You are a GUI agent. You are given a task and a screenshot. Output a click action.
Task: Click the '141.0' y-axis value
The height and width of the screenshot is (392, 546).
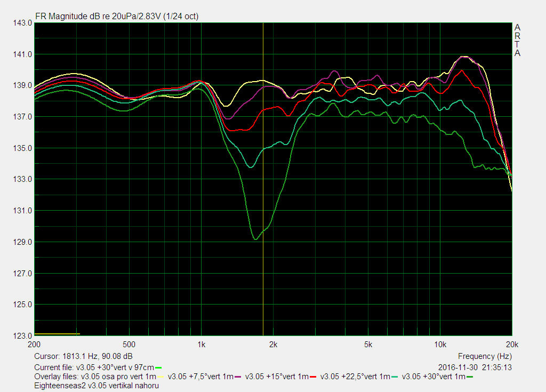(x=22, y=54)
